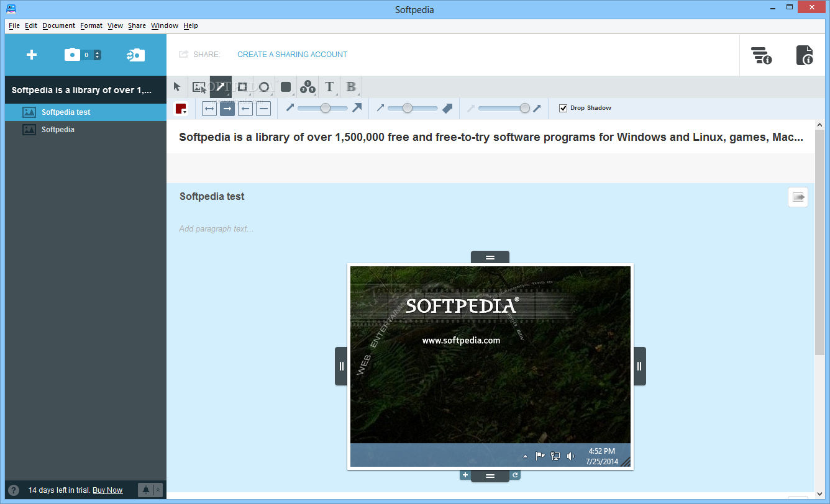
Task: Open the Share menu
Action: tap(137, 25)
